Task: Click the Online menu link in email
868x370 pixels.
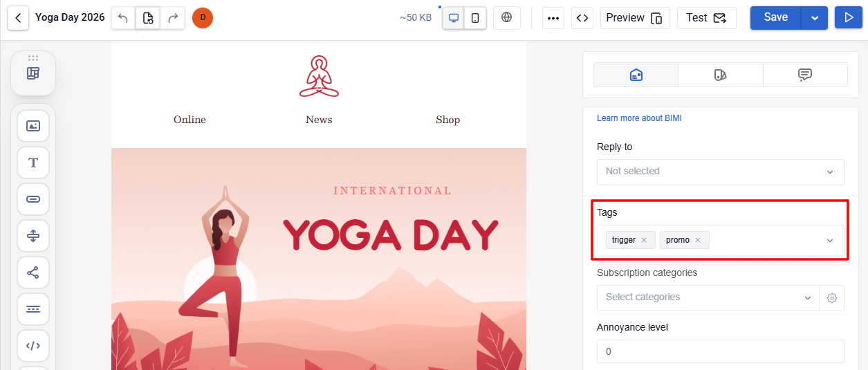Action: [x=190, y=120]
